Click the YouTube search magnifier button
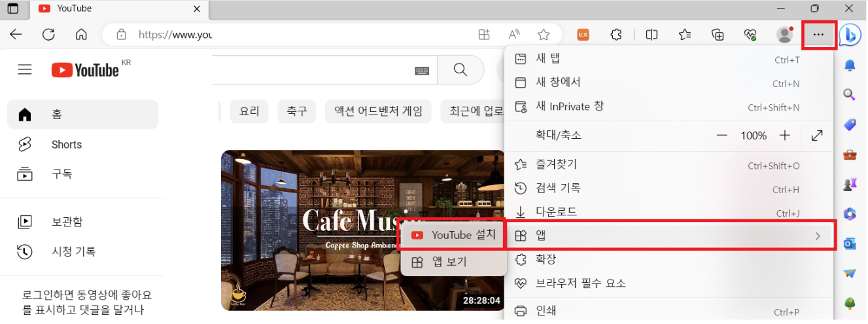This screenshot has height=324, width=868. click(x=460, y=70)
